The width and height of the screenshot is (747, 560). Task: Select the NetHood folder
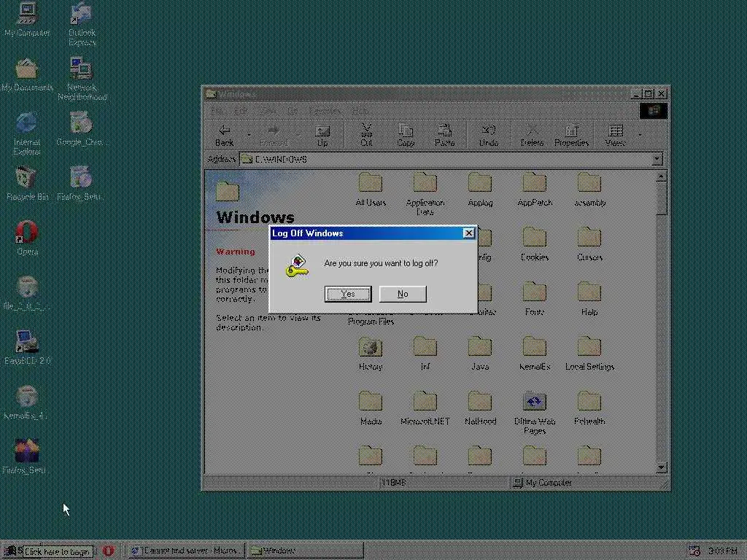pos(480,408)
